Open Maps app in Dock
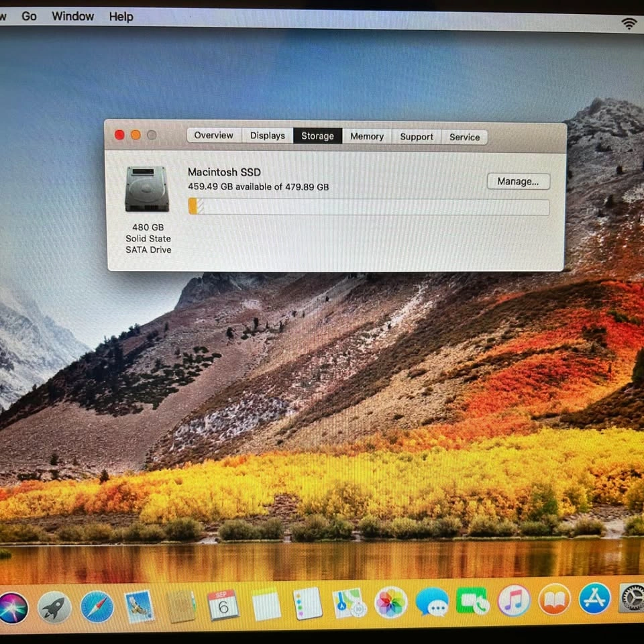Screen dimensions: 644x644 pos(349,603)
